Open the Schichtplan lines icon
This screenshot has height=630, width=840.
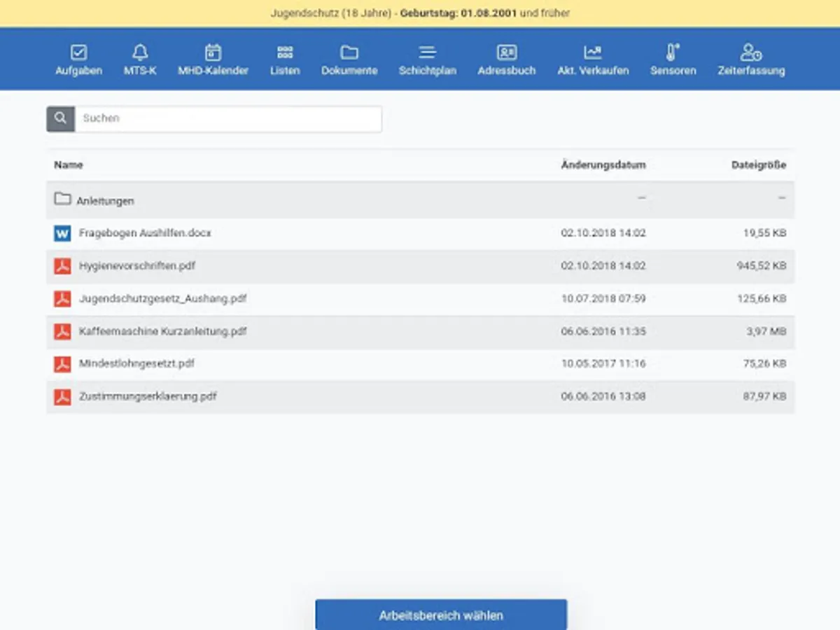(x=427, y=52)
